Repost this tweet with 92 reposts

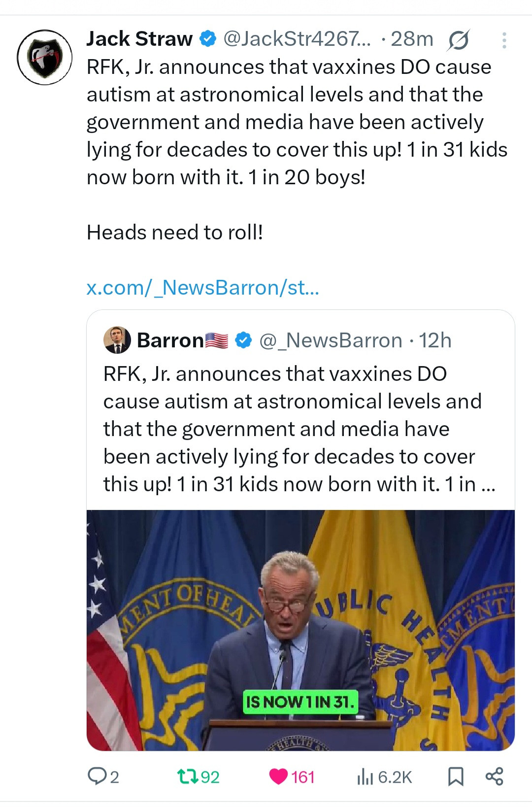[186, 776]
